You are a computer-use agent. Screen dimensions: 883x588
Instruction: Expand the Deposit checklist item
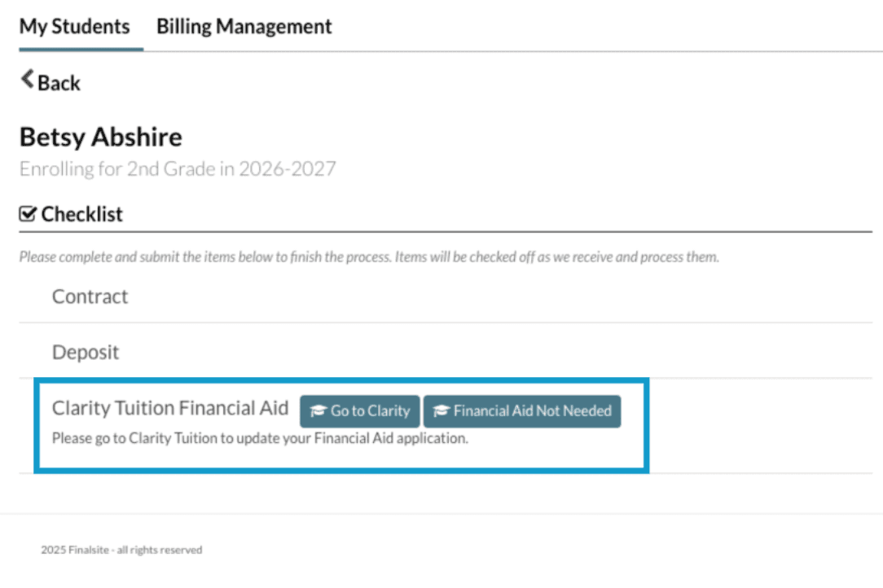tap(85, 352)
